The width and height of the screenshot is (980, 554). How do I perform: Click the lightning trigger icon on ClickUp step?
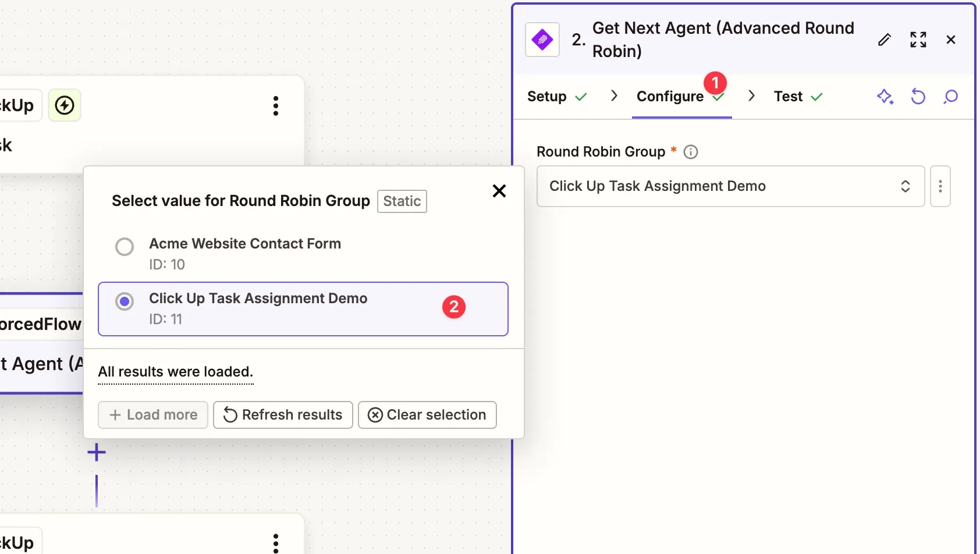click(x=65, y=105)
